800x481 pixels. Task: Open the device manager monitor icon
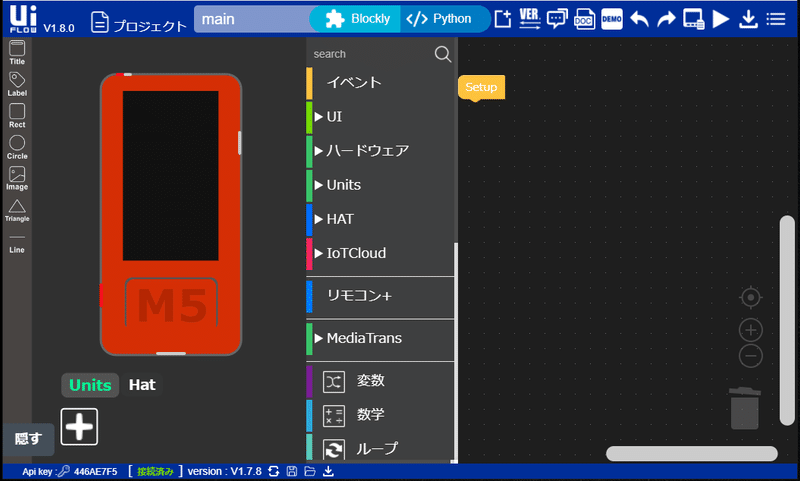point(694,19)
